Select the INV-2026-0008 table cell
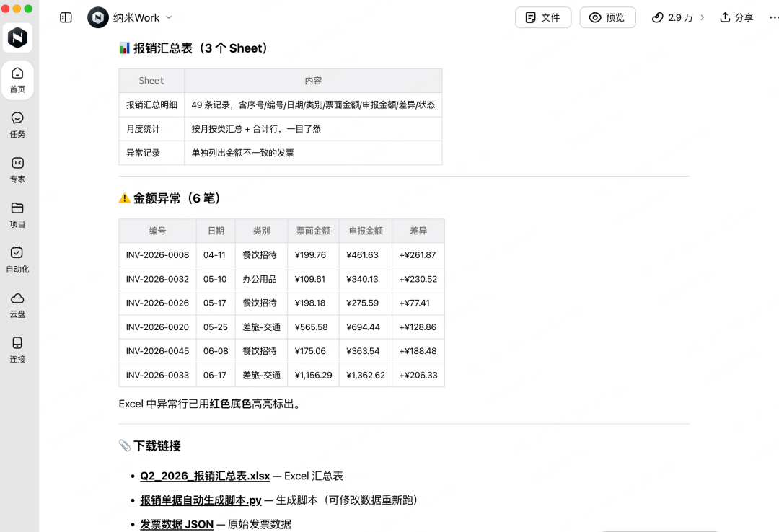This screenshot has width=779, height=532. [x=157, y=254]
